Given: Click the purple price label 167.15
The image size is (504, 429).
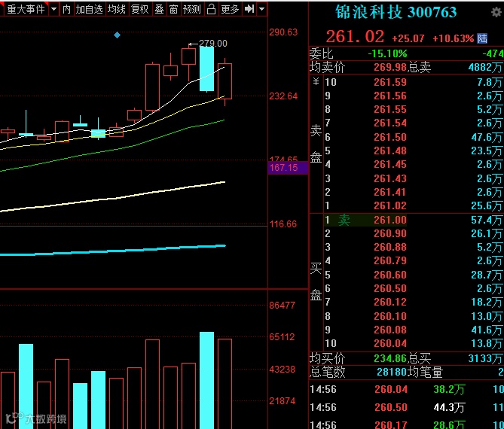Looking at the screenshot, I should pos(288,168).
